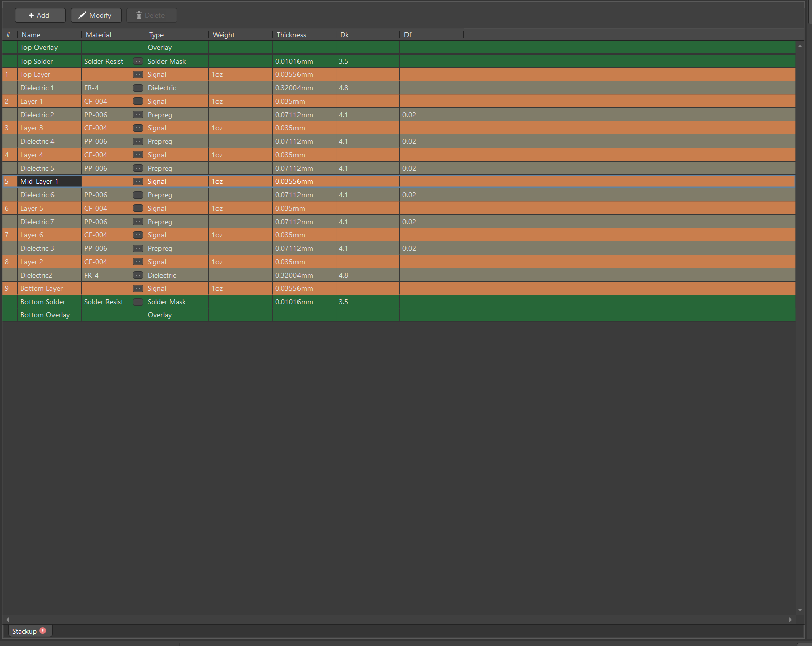Select the Dielectric 3 name cell

point(49,248)
